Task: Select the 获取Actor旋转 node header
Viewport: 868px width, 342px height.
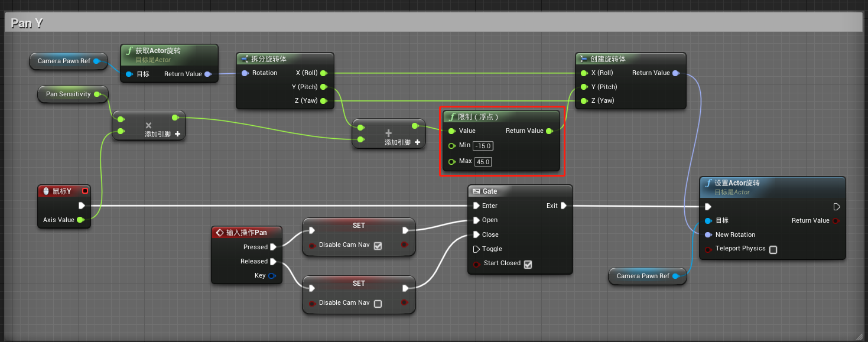Action: (x=169, y=54)
